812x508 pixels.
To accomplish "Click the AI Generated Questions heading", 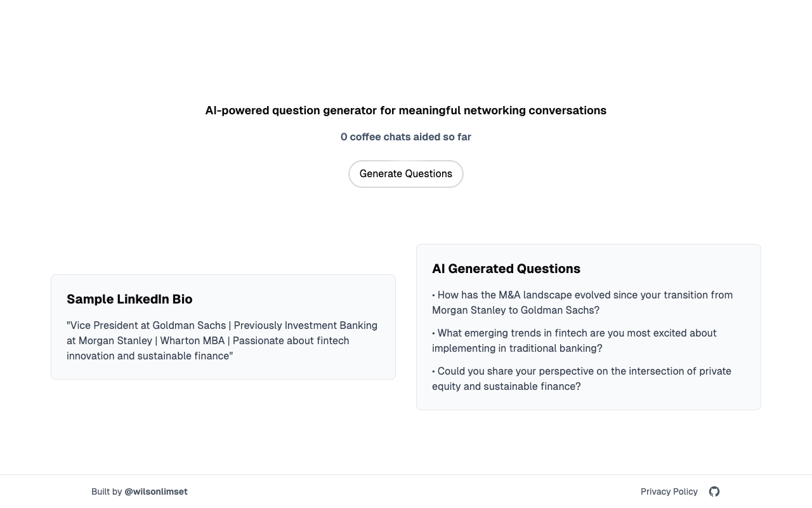I will [506, 269].
